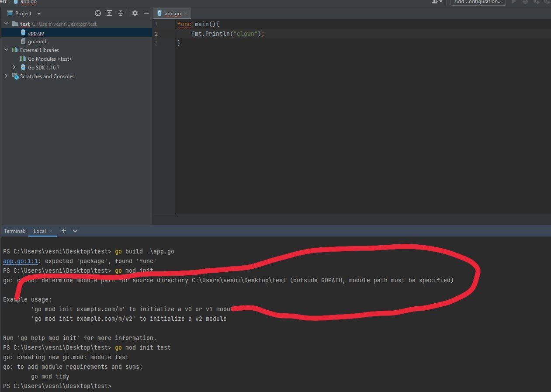Expand Scratches and Consoles node
Screen dimensions: 551x392
click(x=7, y=76)
